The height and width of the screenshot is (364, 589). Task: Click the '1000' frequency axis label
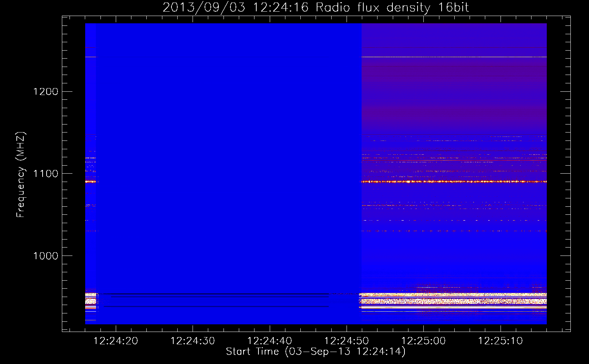click(46, 256)
